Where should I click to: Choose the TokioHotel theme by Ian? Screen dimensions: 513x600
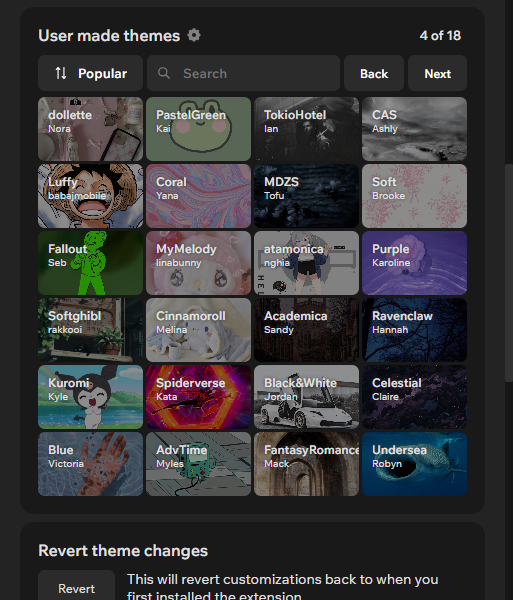click(x=306, y=129)
